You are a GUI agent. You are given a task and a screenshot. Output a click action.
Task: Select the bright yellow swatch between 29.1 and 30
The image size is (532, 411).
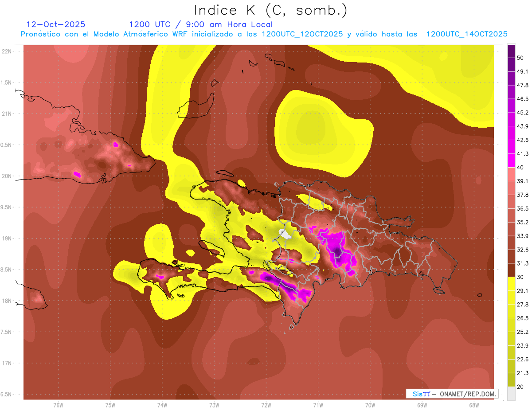(x=511, y=284)
